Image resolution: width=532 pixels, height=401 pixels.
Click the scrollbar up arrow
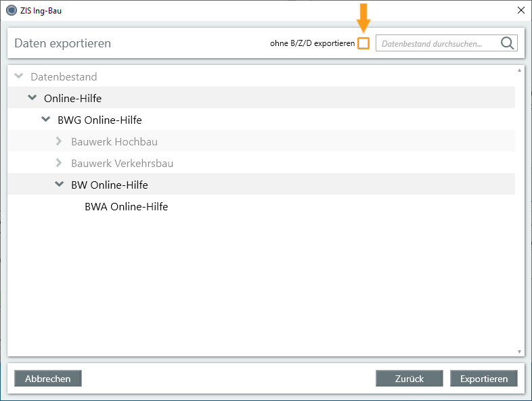[519, 70]
